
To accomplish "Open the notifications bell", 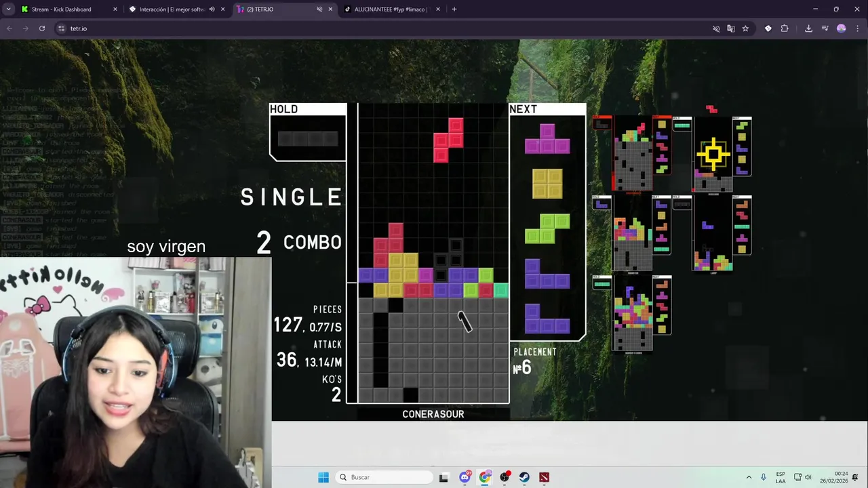I will (856, 477).
